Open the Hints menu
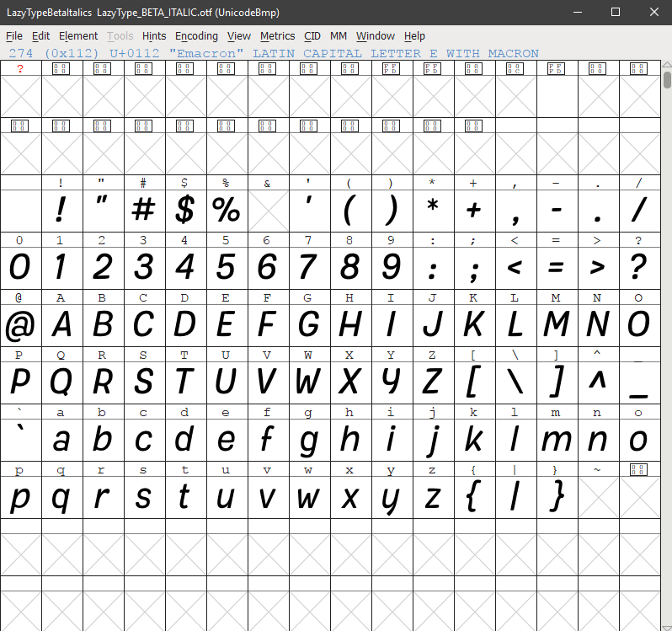672x631 pixels. pos(154,36)
